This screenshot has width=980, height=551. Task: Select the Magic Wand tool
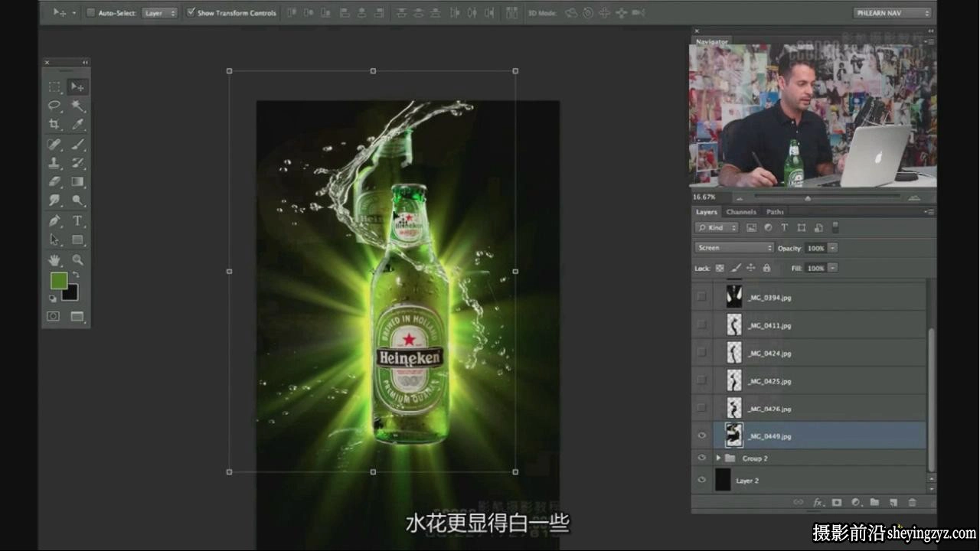(77, 106)
